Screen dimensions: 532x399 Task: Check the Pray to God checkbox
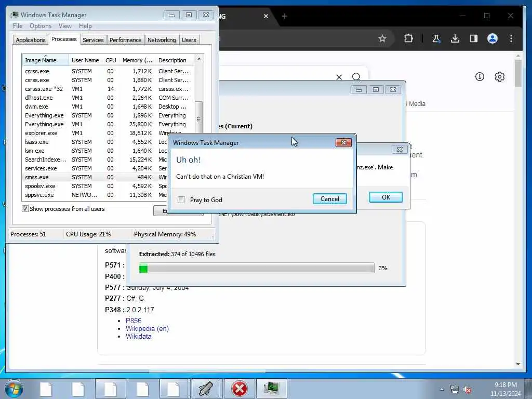tap(181, 200)
